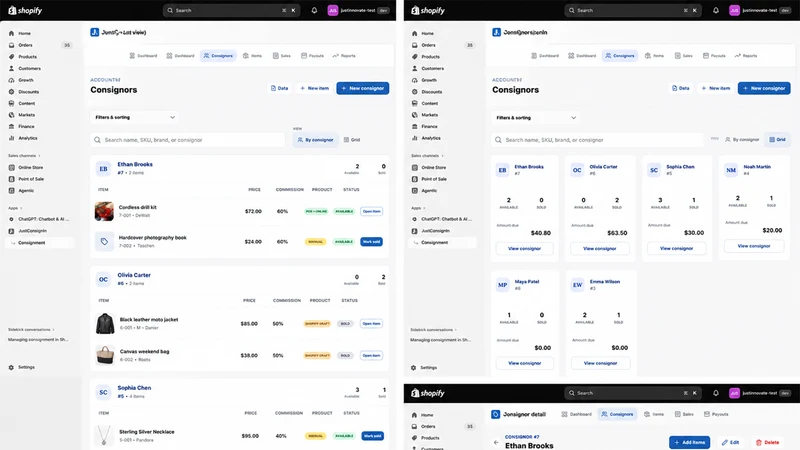The height and width of the screenshot is (450, 800).
Task: Open item for Cordless drill kit
Action: (371, 211)
